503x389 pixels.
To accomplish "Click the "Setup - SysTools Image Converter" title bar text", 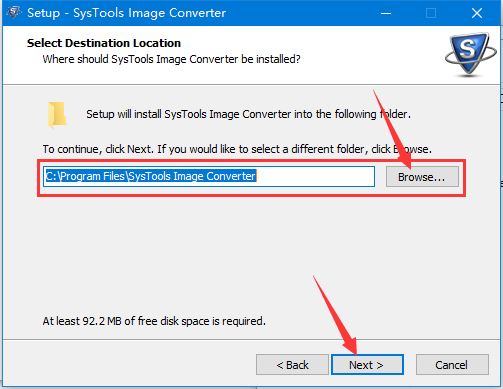I will tap(126, 13).
